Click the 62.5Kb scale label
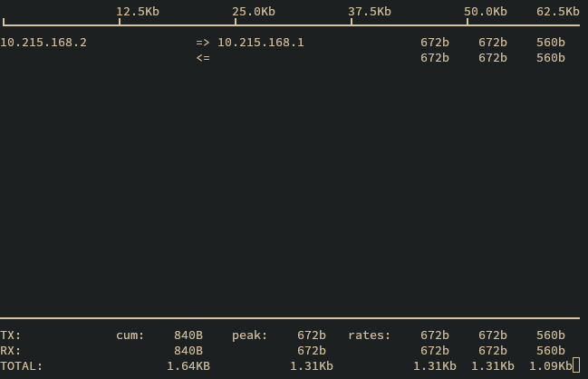Screen dimensions: 588x379 pyautogui.click(x=557, y=12)
